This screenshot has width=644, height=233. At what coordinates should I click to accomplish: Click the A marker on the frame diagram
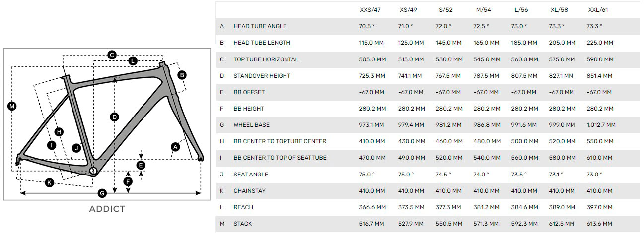[x=175, y=147]
